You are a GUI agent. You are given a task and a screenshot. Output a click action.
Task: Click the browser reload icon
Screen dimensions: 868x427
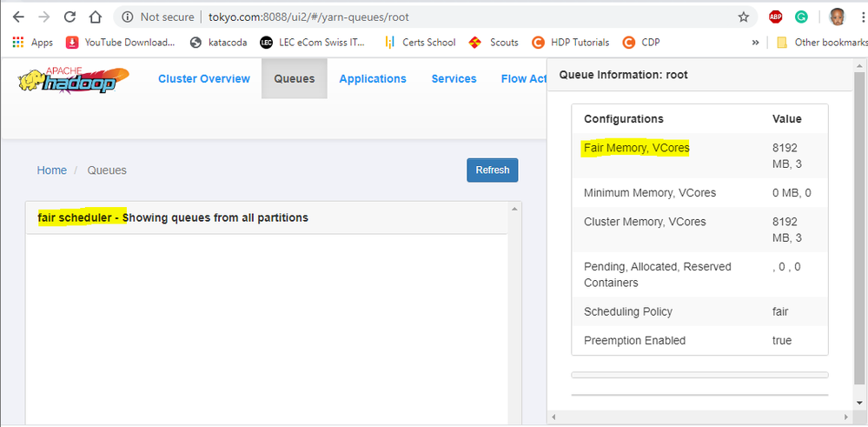[70, 17]
